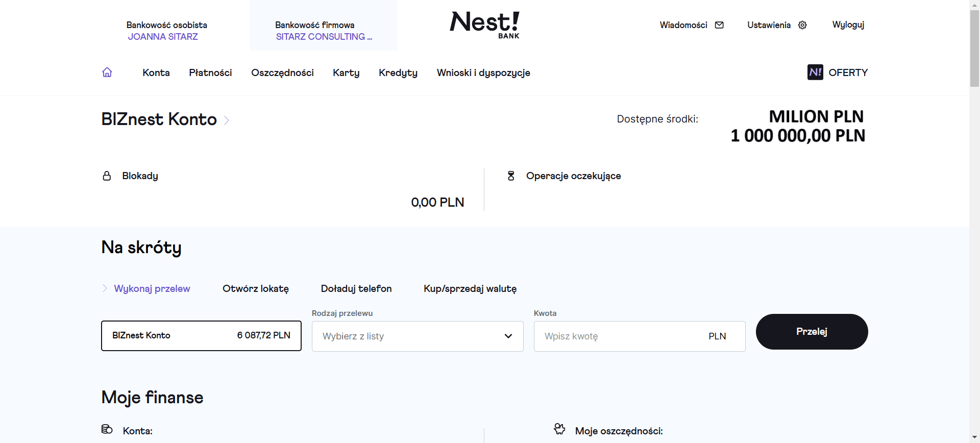Click the piggy bank savings icon

[560, 429]
